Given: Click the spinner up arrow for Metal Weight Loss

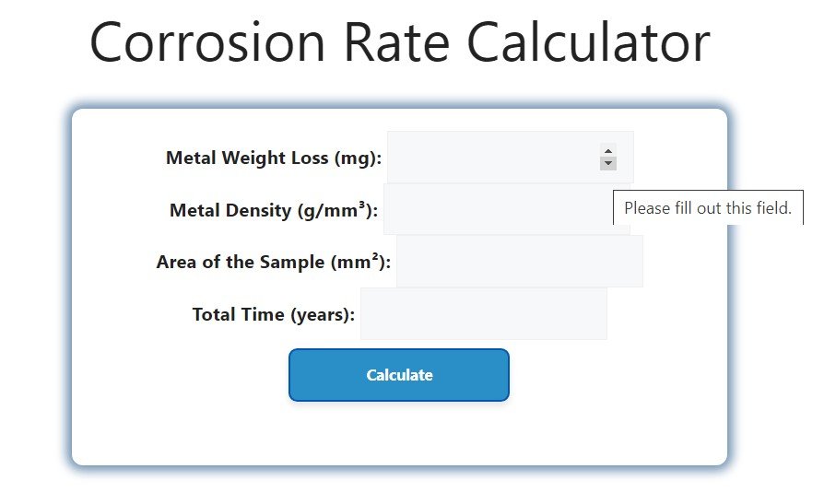Looking at the screenshot, I should click(x=607, y=150).
